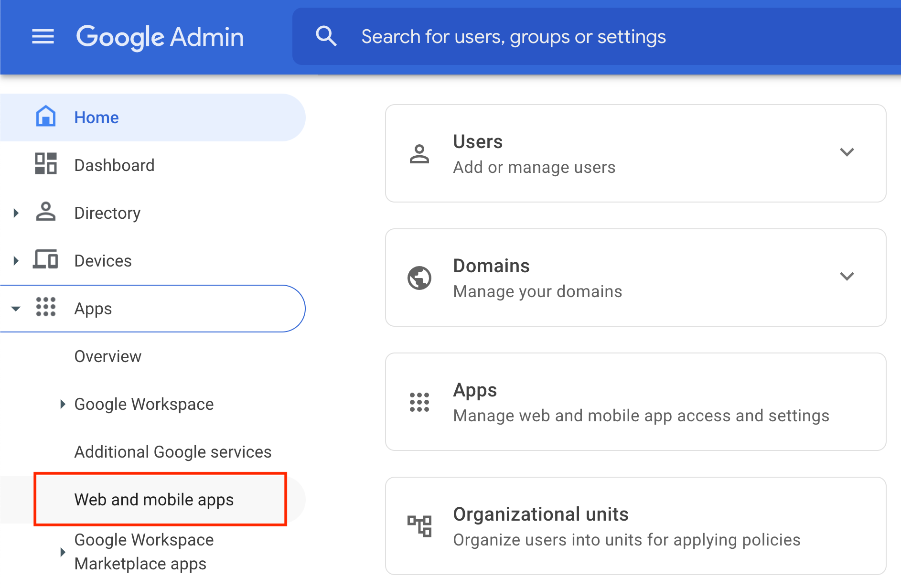Click the Organizational units icon
The image size is (901, 588).
click(x=419, y=524)
